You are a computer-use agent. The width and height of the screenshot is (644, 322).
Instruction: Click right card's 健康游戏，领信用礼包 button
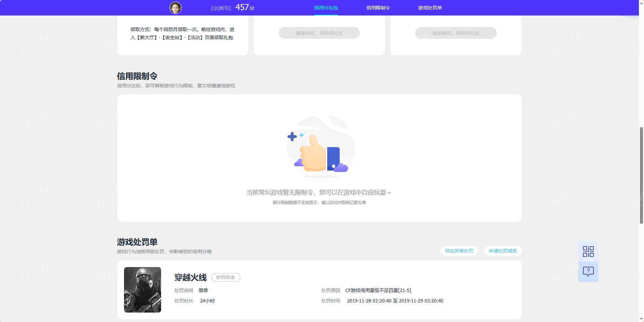456,33
